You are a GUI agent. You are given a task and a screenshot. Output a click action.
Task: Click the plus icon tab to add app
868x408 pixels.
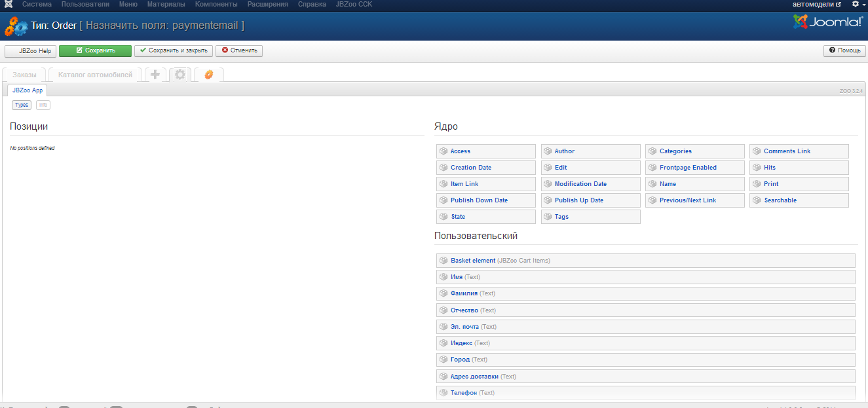(155, 75)
